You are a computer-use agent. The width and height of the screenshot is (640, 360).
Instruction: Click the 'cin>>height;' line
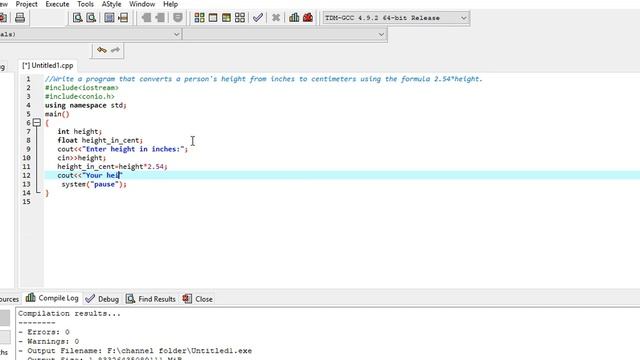click(x=82, y=158)
